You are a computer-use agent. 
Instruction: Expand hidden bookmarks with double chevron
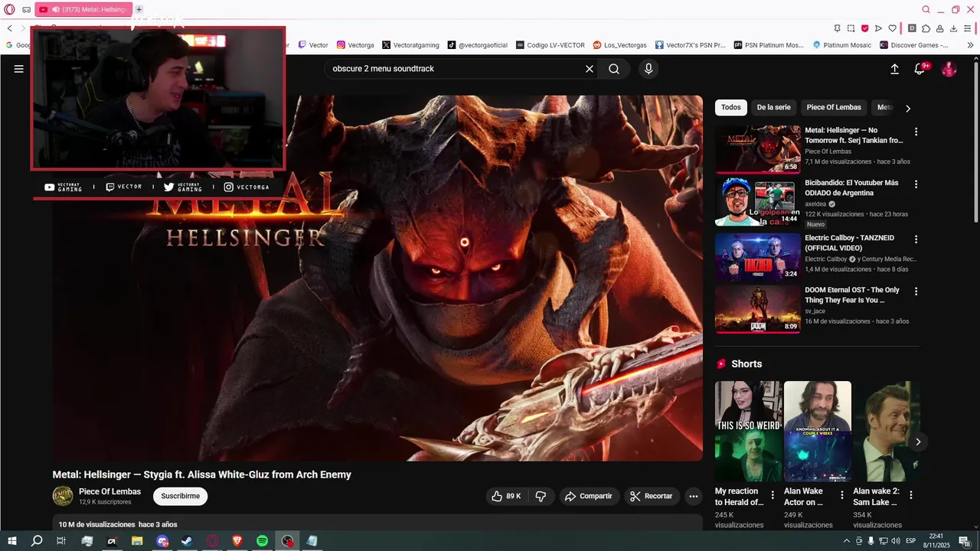coord(970,45)
